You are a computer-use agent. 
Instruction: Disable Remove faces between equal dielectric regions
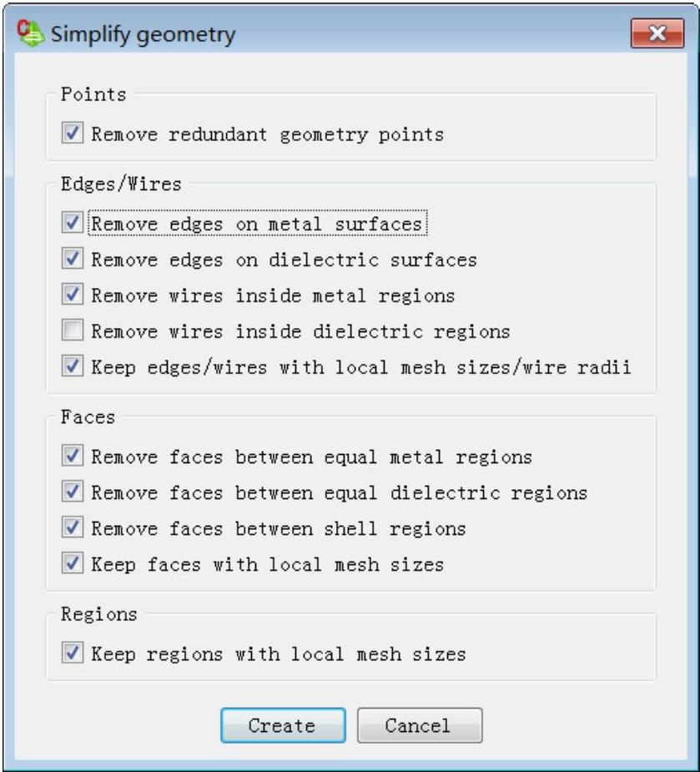pos(73,492)
